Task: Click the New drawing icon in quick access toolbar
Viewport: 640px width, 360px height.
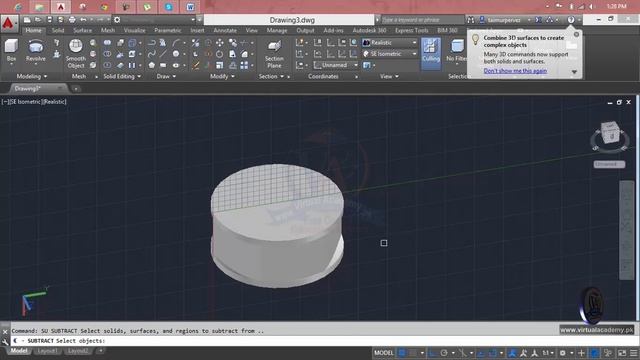Action: tap(27, 20)
